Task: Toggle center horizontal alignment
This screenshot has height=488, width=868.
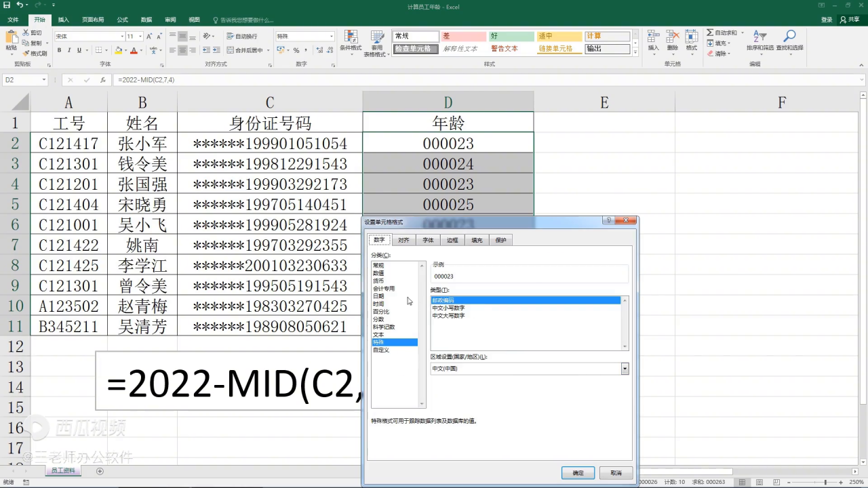Action: (182, 50)
